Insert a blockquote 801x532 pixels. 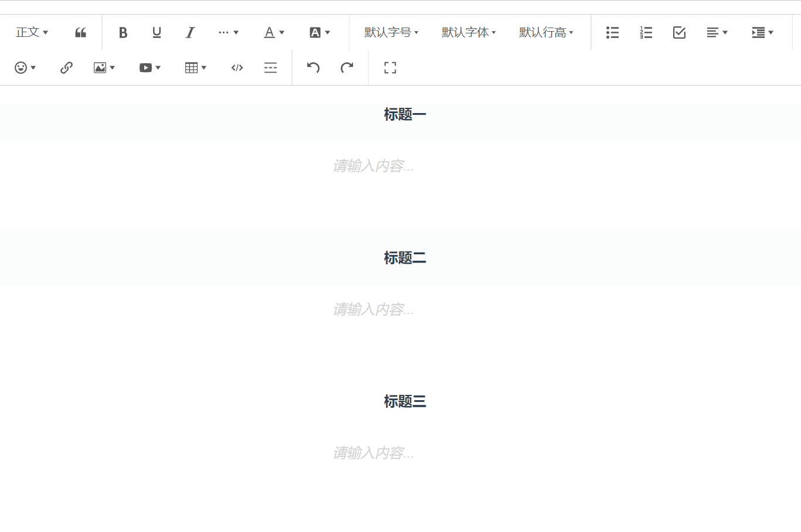point(80,32)
